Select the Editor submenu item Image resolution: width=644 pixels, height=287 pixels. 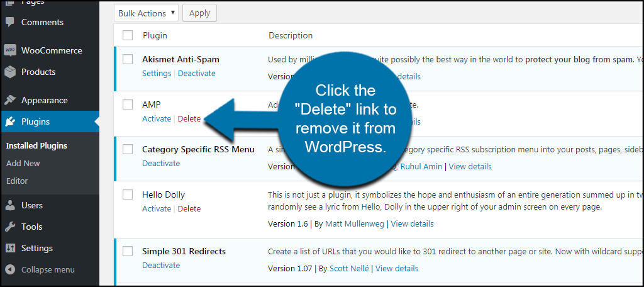17,181
